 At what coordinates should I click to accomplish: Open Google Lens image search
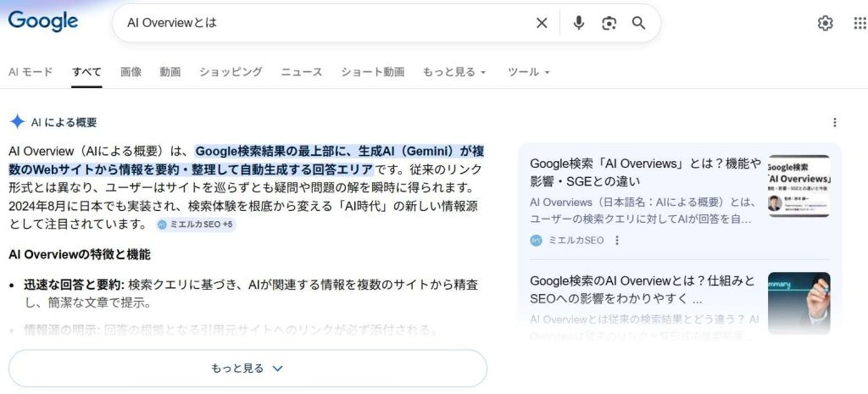pyautogui.click(x=609, y=23)
